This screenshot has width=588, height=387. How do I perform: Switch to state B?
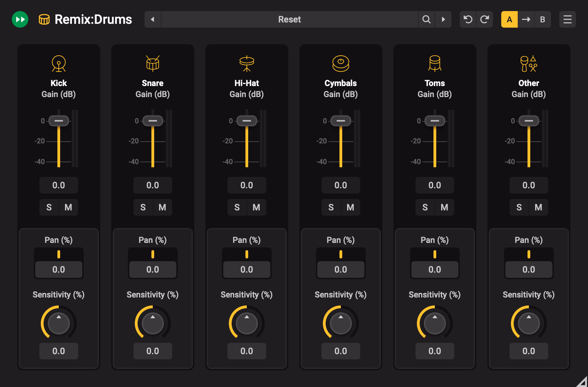point(543,19)
